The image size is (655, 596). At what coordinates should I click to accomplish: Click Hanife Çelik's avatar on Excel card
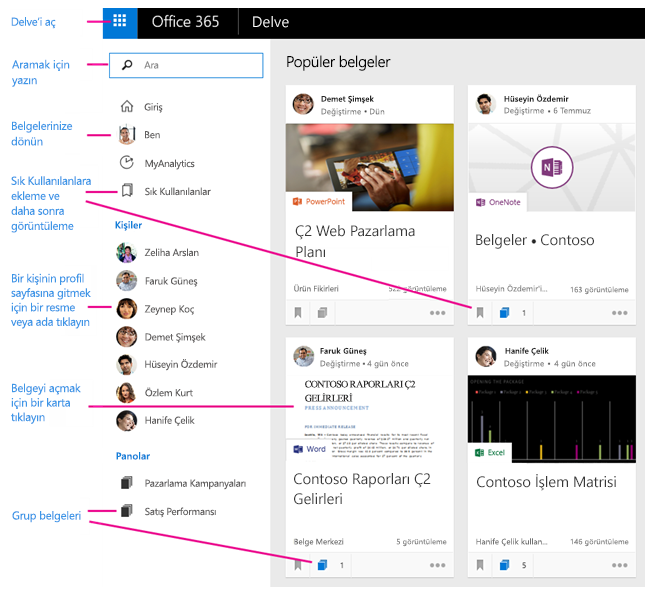[486, 356]
